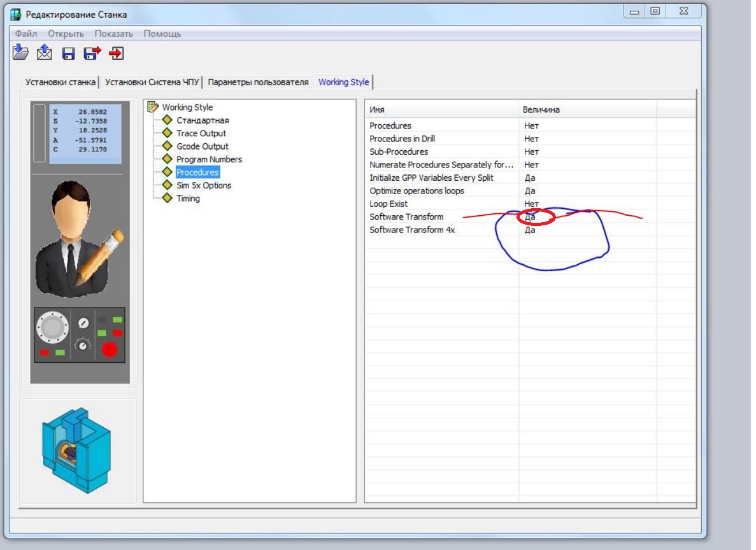Select Initialize GPP Variables Every Split name
Image resolution: width=756 pixels, height=550 pixels.
point(432,178)
